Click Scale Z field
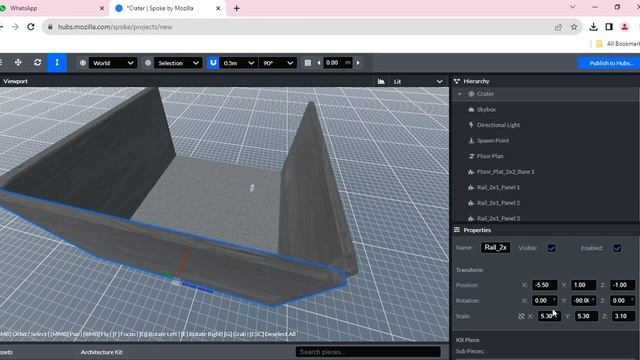Screen dimensions: 640x360 [x=623, y=316]
